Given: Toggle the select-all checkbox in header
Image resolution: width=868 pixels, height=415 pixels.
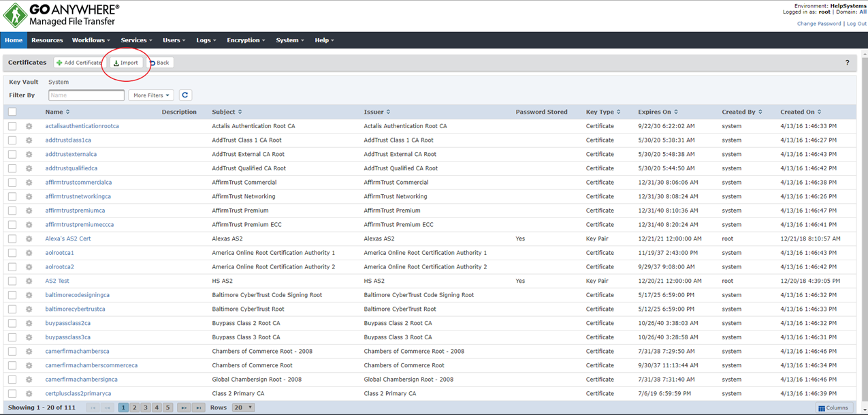Looking at the screenshot, I should tap(12, 112).
